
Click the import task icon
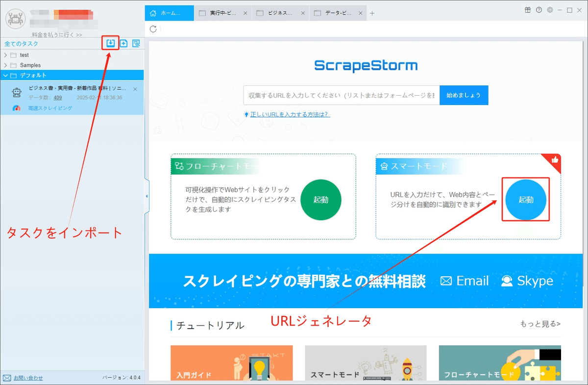[x=111, y=43]
